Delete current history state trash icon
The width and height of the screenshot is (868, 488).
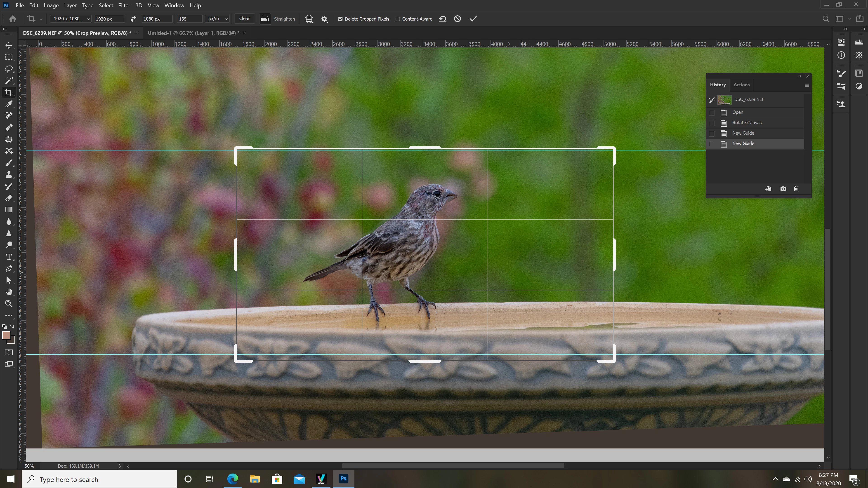pos(796,189)
